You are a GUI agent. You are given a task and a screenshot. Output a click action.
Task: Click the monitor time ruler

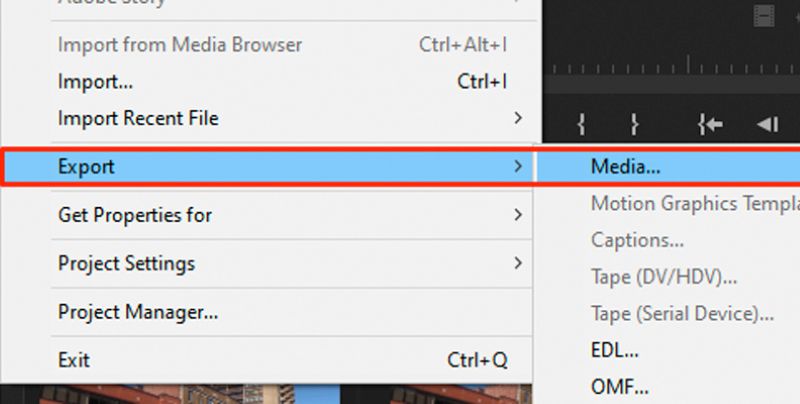(x=670, y=70)
